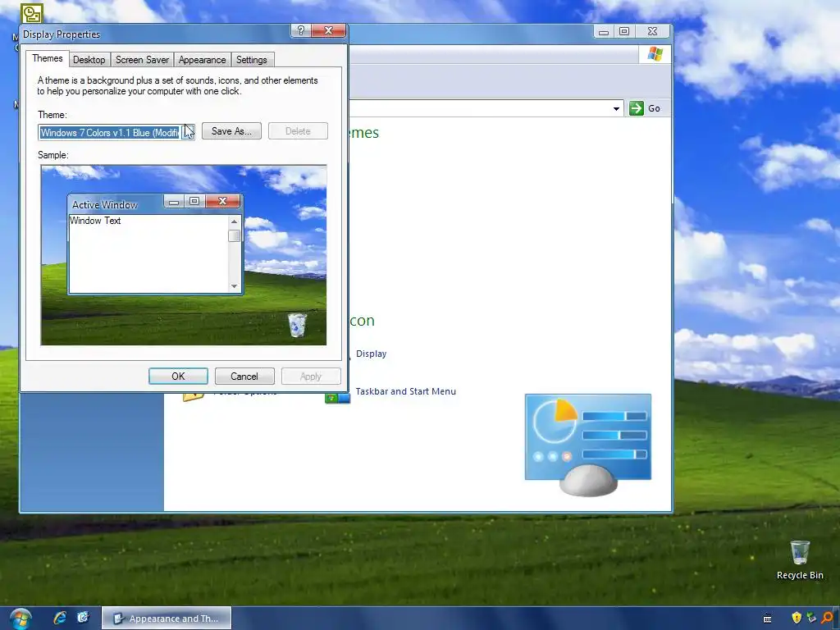Click the orange magnifier tray icon

tap(829, 618)
